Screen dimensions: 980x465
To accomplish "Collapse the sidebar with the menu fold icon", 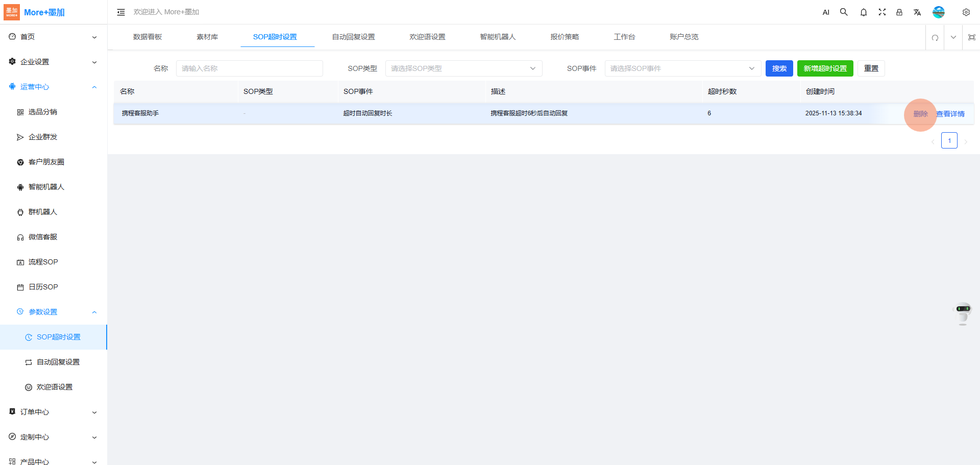I will 121,12.
